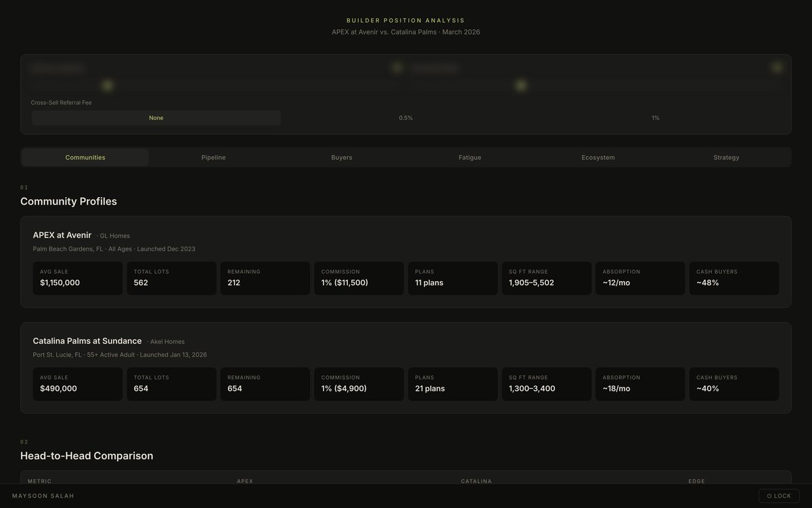Show the Fatigue tab
The height and width of the screenshot is (508, 812).
(x=470, y=157)
